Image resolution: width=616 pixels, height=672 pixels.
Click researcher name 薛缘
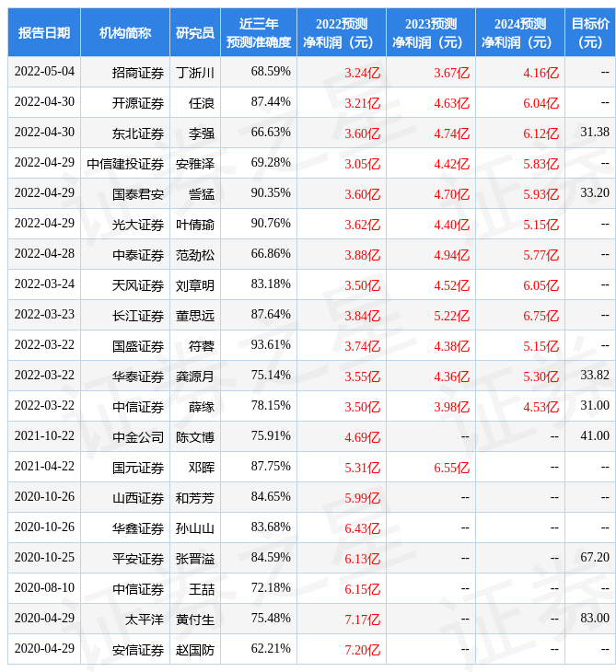[202, 407]
